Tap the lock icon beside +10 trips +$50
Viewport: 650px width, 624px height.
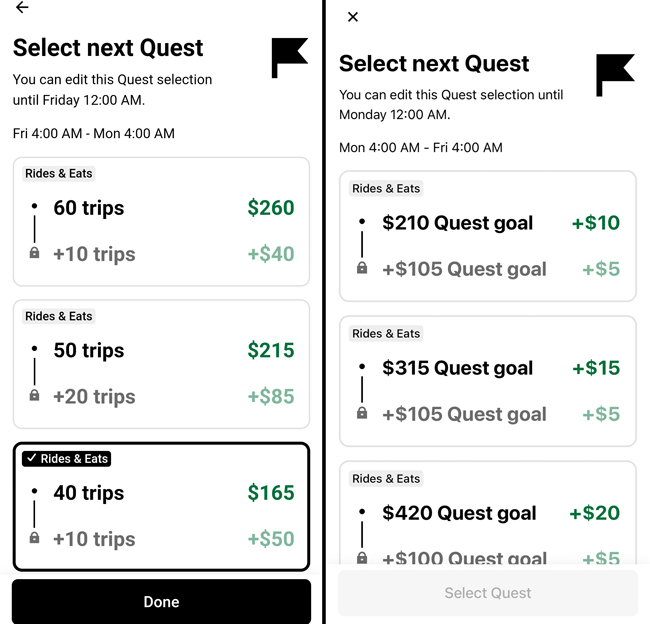tap(35, 538)
